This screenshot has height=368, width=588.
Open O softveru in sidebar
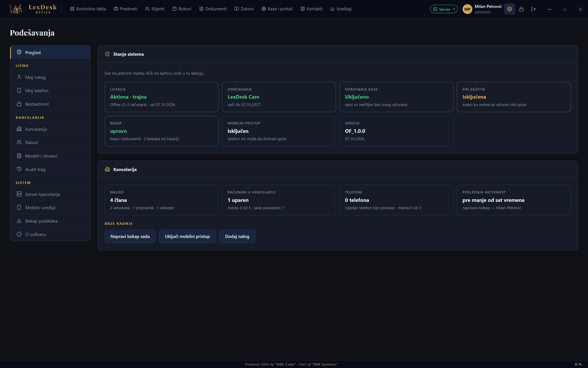[50, 234]
